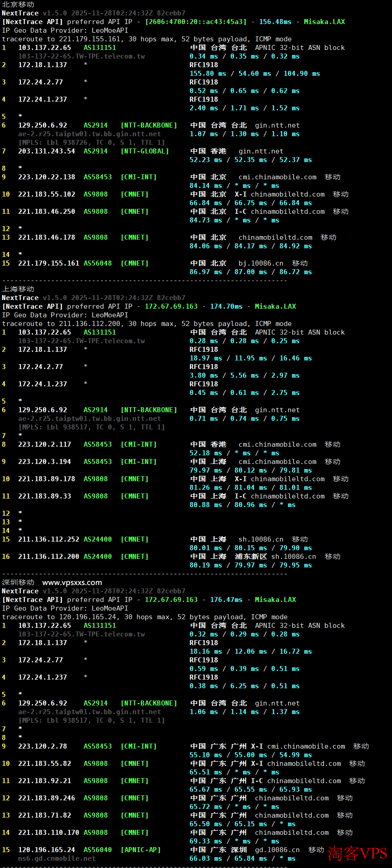Click the 淘客VPS watermark logo
The image size is (392, 868).
357,853
